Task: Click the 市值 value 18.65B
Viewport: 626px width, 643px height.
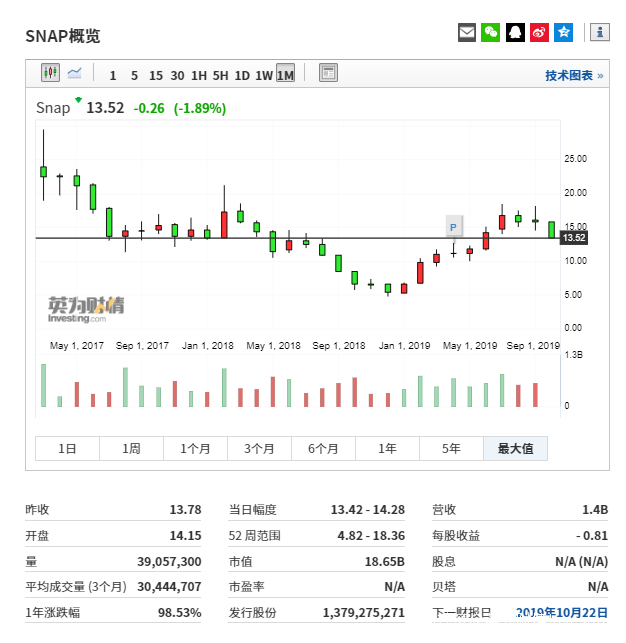Action: point(385,561)
